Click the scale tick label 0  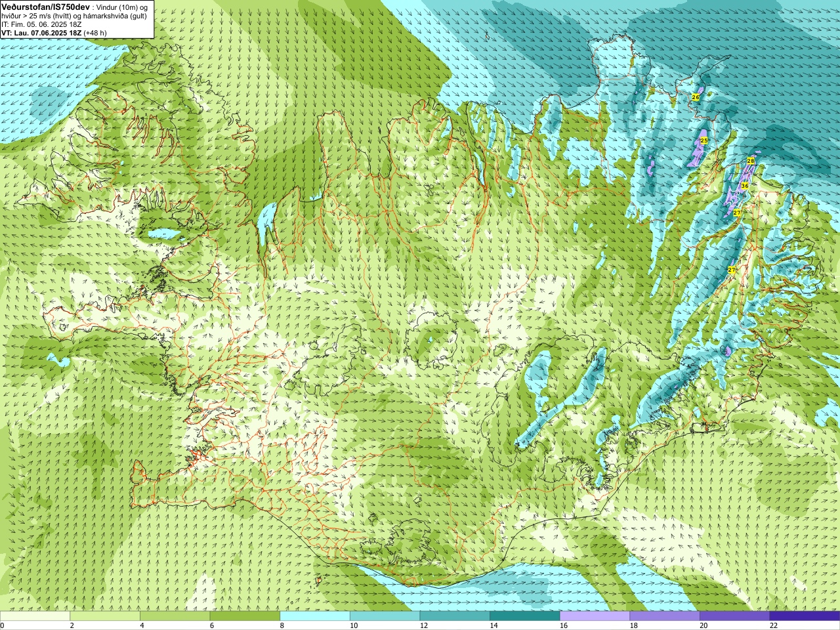coord(2,626)
